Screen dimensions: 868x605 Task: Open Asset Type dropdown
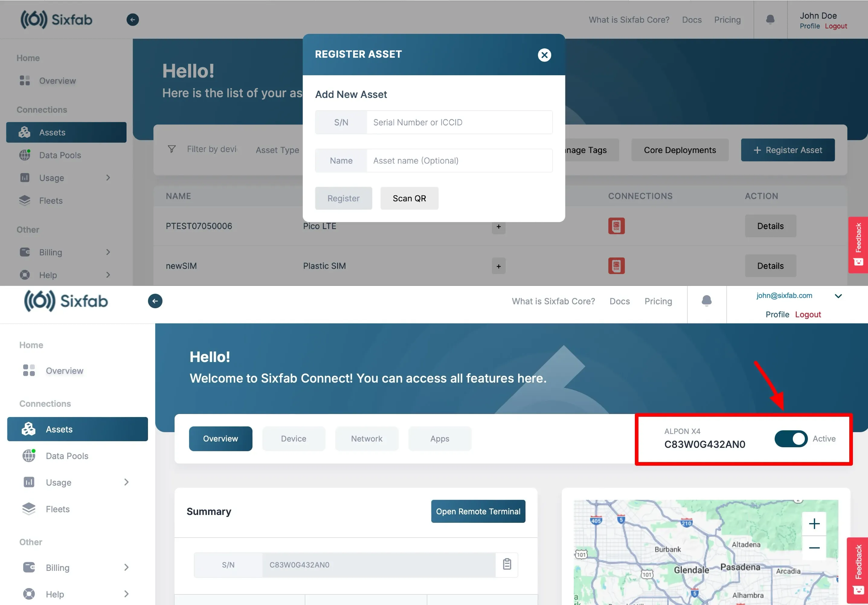(x=278, y=150)
